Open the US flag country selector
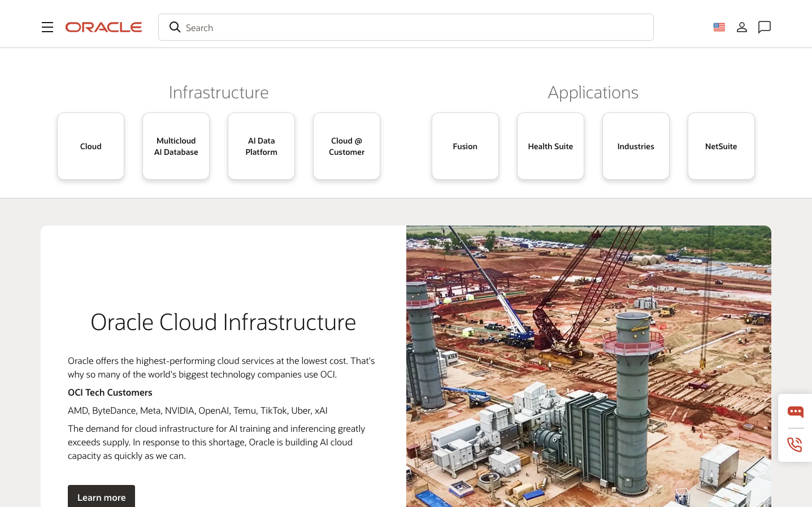The image size is (812, 507). (x=719, y=27)
